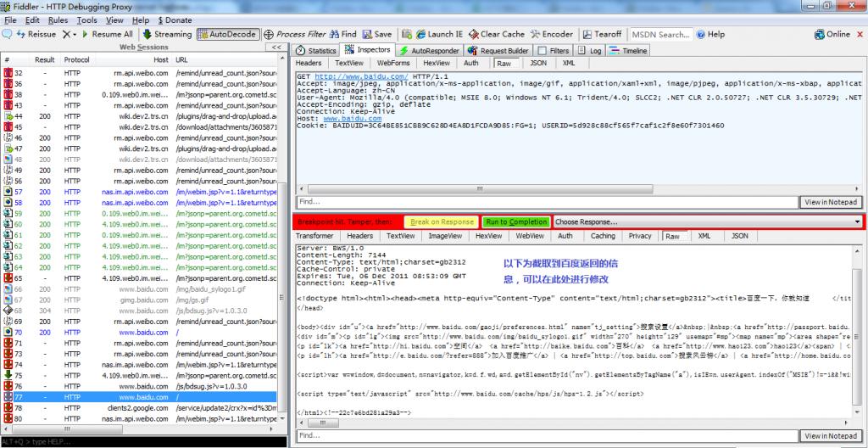Open the Rules menu
The width and height of the screenshot is (868, 448).
pyautogui.click(x=58, y=20)
